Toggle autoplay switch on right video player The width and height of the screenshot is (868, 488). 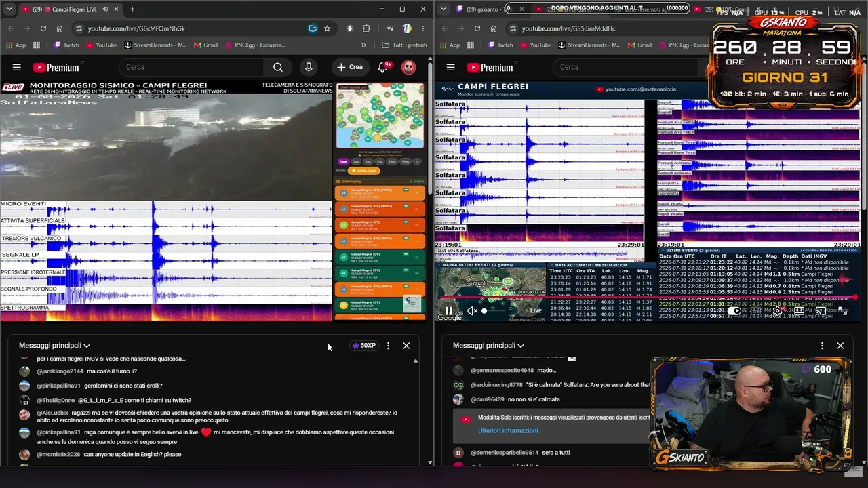[734, 311]
